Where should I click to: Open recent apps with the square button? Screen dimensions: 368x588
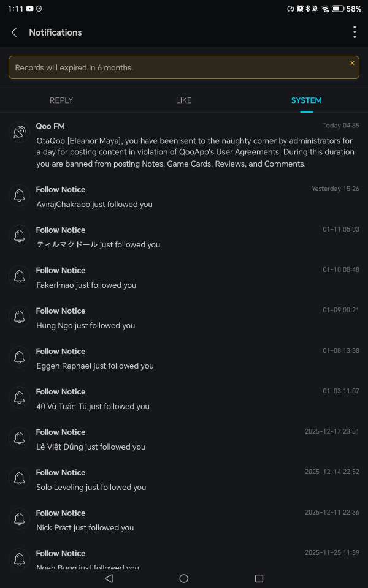(x=259, y=578)
